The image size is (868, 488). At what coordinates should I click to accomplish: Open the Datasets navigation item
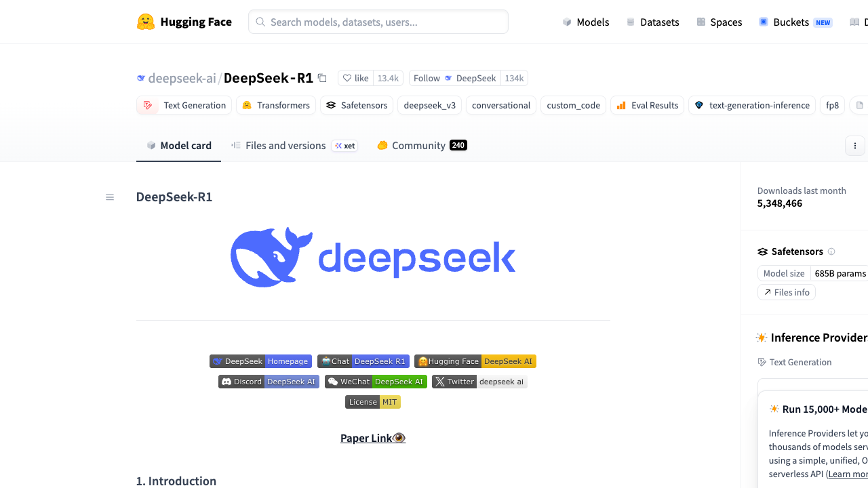[652, 22]
